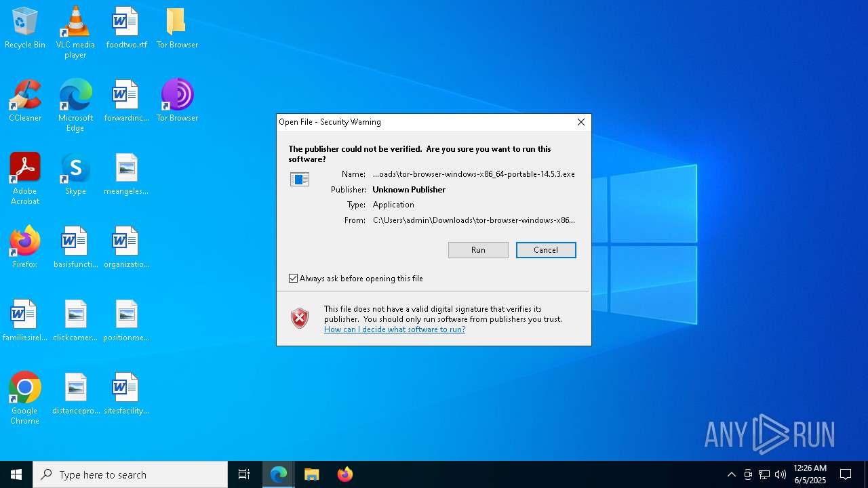Select VLC media player shortcut
The image size is (868, 488).
click(x=75, y=33)
